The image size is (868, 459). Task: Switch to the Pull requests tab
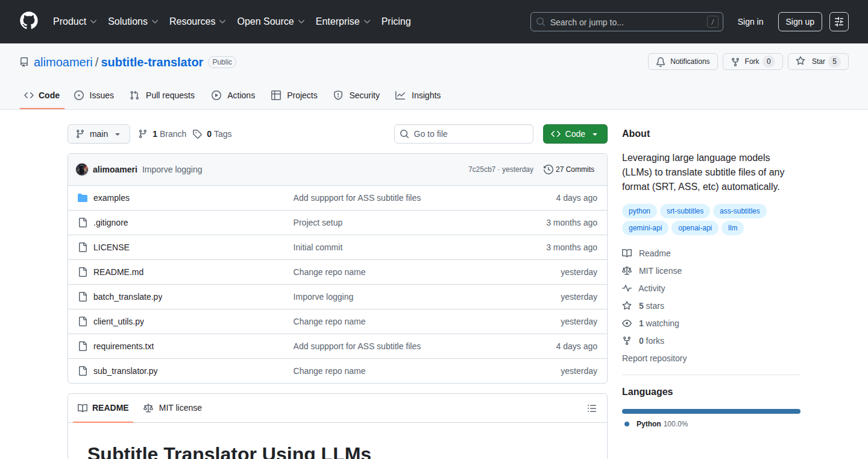162,95
